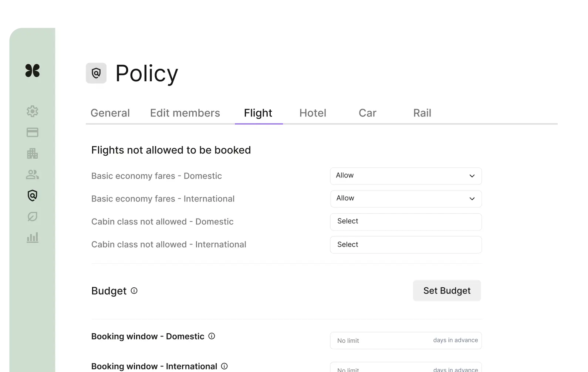The width and height of the screenshot is (588, 372).
Task: Open the users icon in sidebar
Action: click(33, 175)
